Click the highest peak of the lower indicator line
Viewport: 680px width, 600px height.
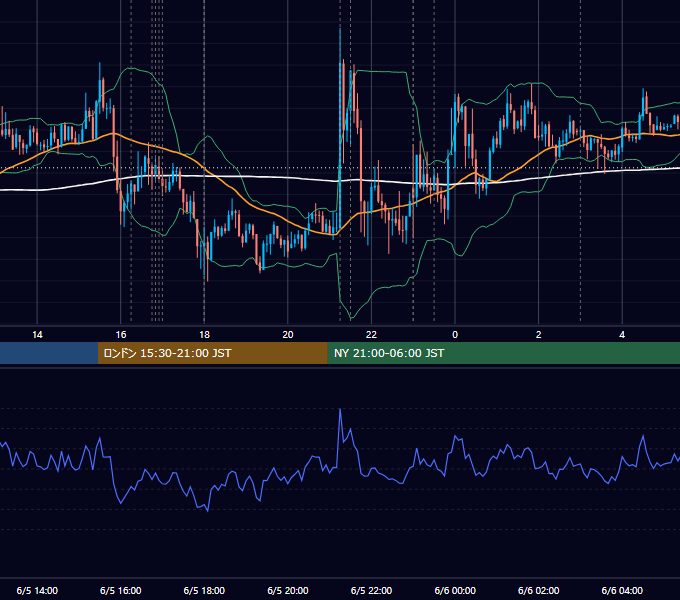tap(340, 409)
